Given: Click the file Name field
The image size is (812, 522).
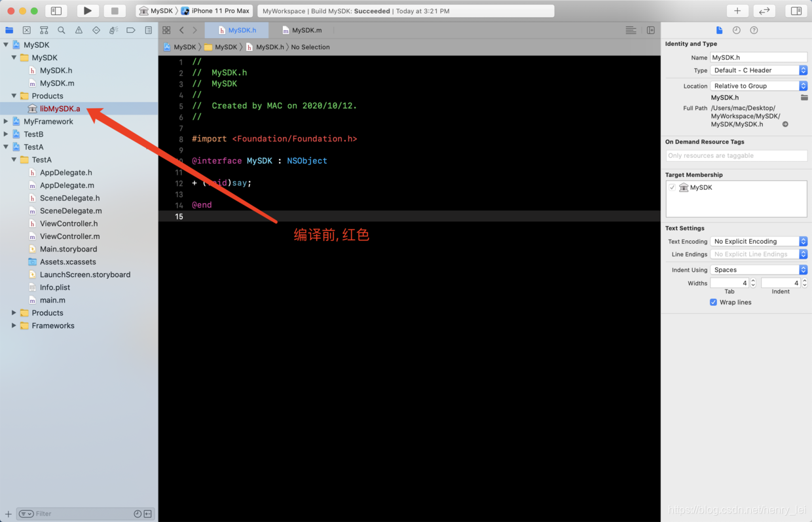Looking at the screenshot, I should click(x=758, y=57).
